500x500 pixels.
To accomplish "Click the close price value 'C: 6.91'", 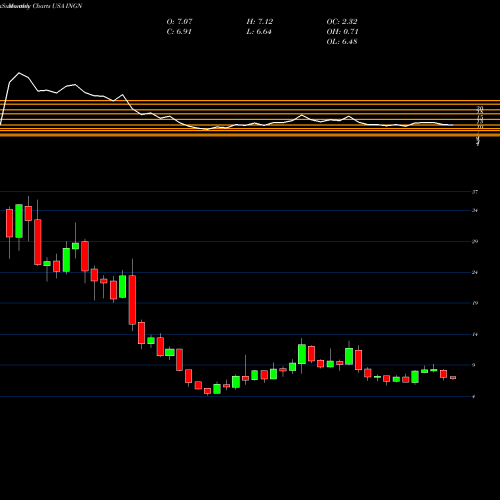I will (x=179, y=32).
